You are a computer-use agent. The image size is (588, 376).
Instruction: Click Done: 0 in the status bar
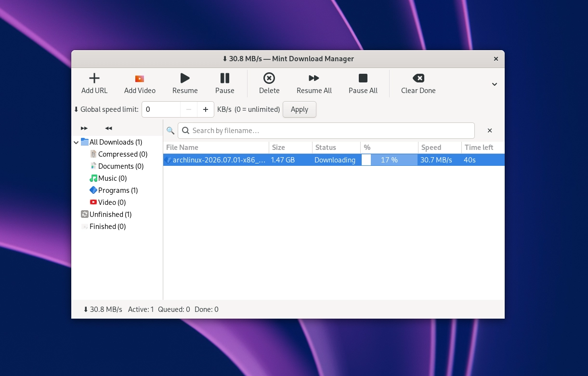(x=207, y=309)
